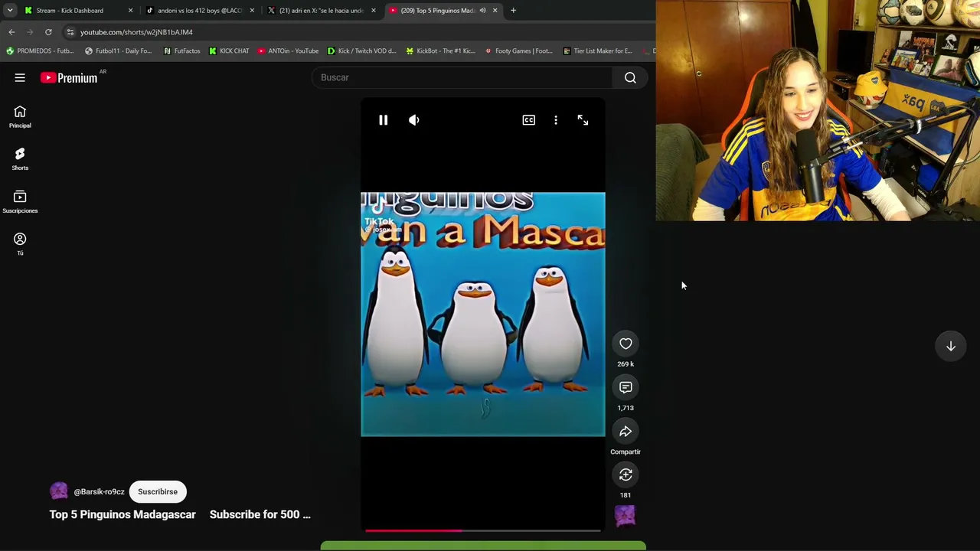The height and width of the screenshot is (551, 980).
Task: Go to YouTube Premium home logo
Action: pyautogui.click(x=70, y=77)
